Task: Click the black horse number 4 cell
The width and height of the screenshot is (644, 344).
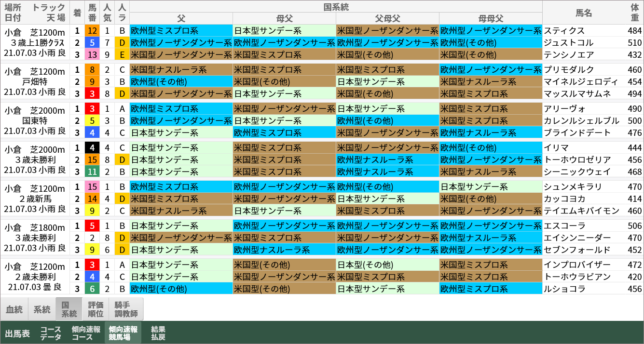Action: [93, 147]
